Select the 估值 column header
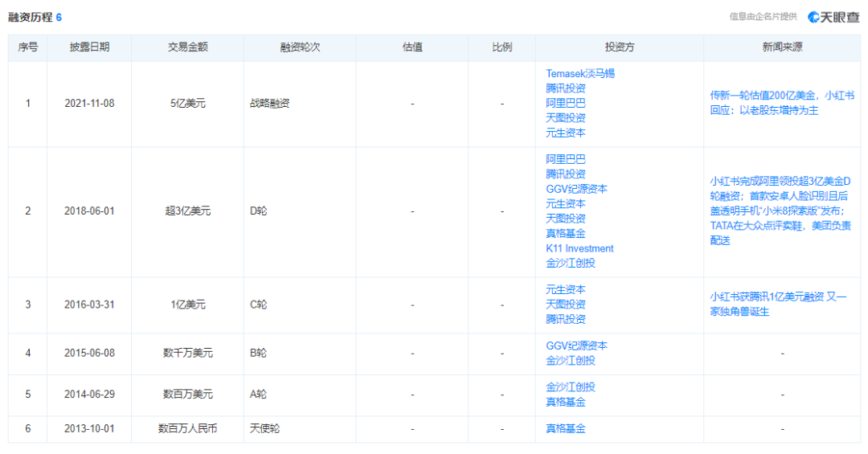868x454 pixels. (411, 47)
